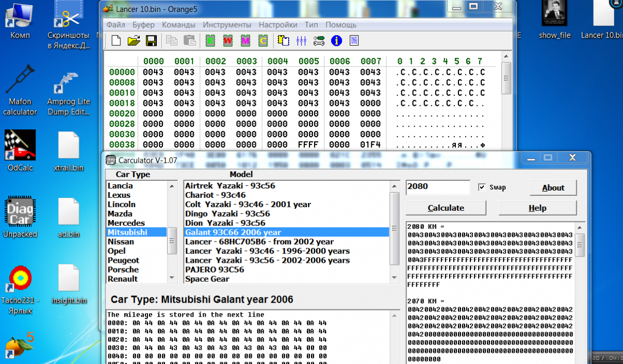Click the Model list's up scroll arrow
This screenshot has height=364, width=623.
[x=395, y=185]
